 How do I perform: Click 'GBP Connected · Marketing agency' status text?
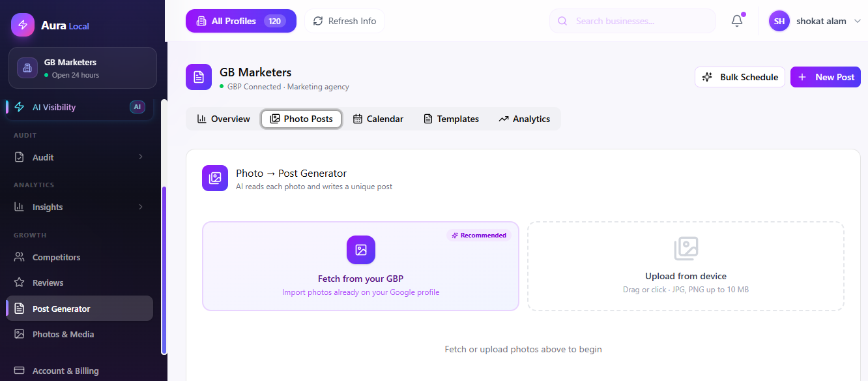[x=288, y=87]
